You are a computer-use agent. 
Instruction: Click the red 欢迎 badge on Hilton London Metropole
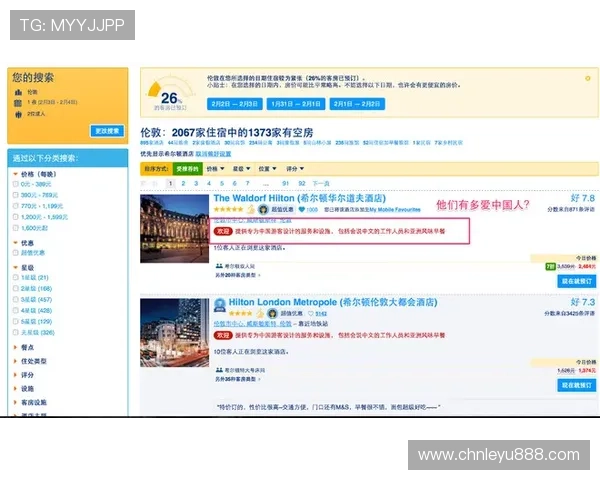click(223, 335)
